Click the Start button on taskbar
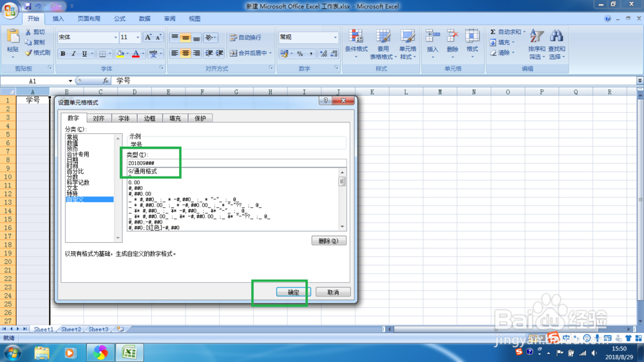This screenshot has height=362, width=644. click(12, 352)
